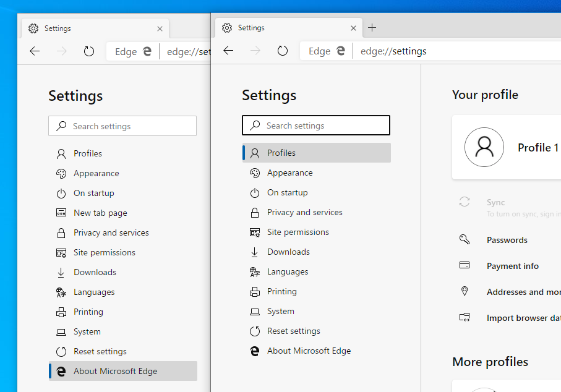Focus the Search settings box in left window
This screenshot has height=392, width=561.
click(122, 126)
